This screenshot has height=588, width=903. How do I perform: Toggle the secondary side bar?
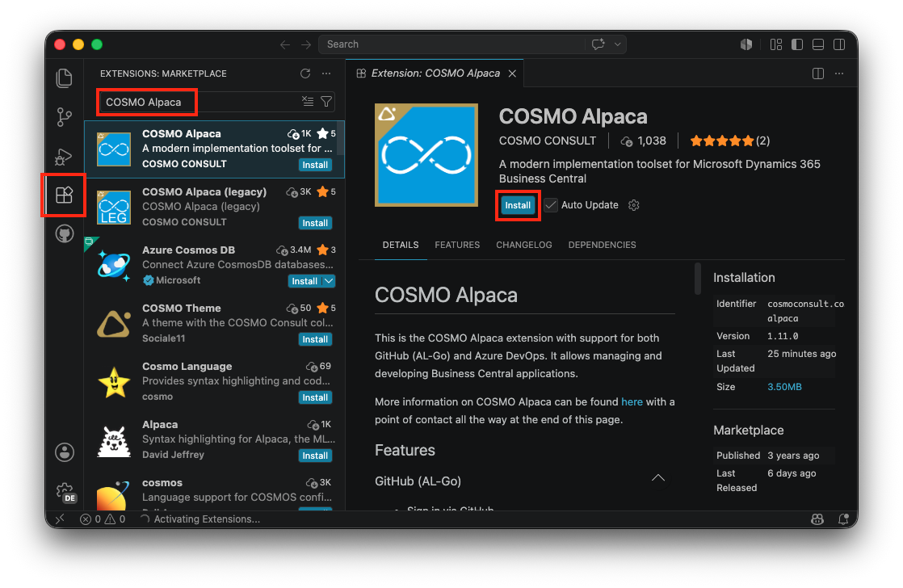coord(839,44)
